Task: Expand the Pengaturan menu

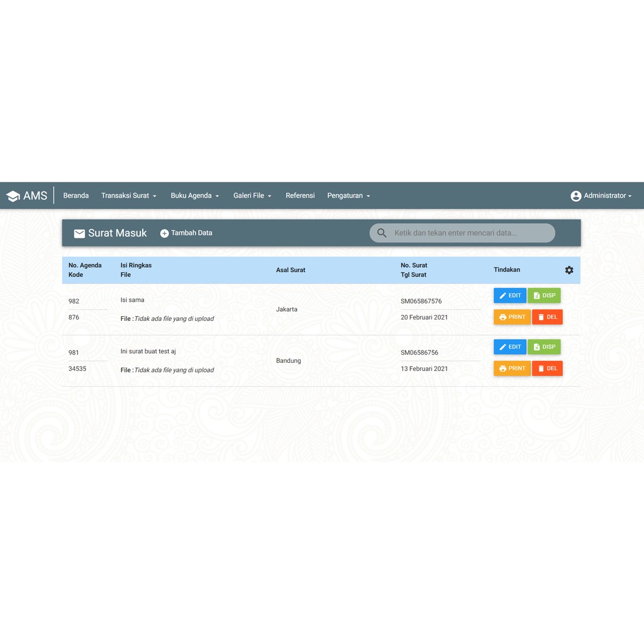Action: coord(348,196)
